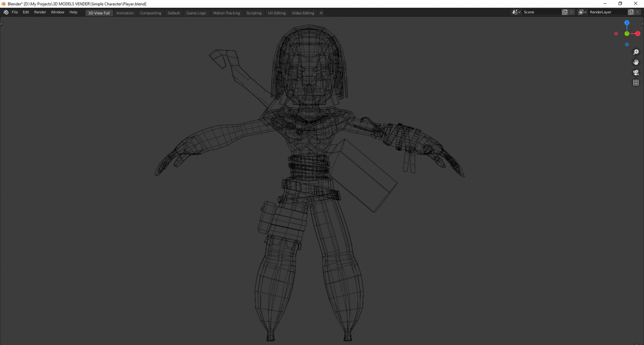644x345 pixels.
Task: Minimize the Blender window
Action: [x=605, y=3]
